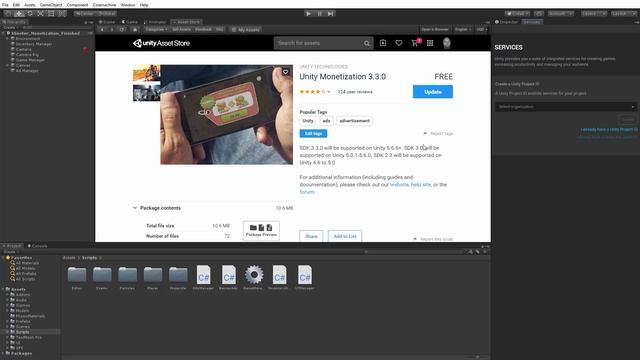Screen dimensions: 640x360
Task: Open the Window menu
Action: (x=128, y=5)
